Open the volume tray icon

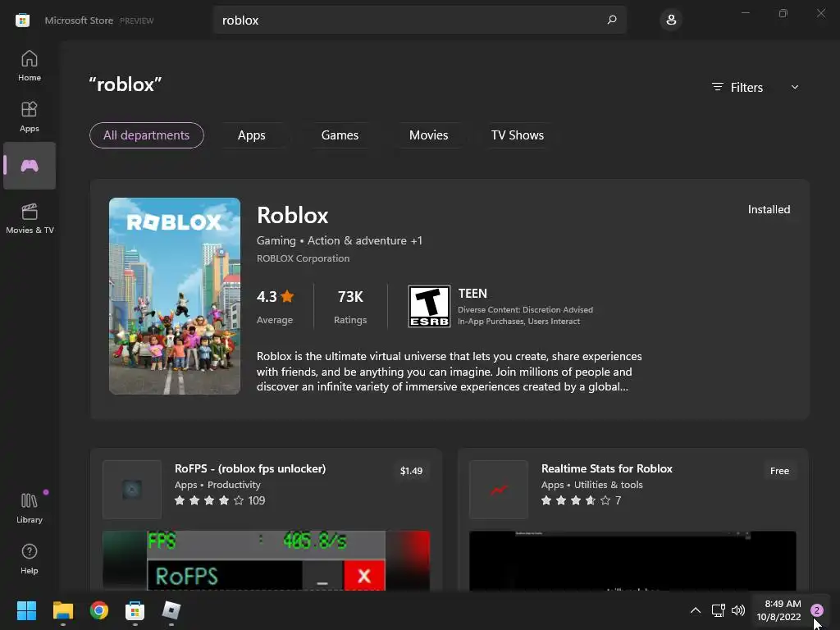[x=738, y=610]
